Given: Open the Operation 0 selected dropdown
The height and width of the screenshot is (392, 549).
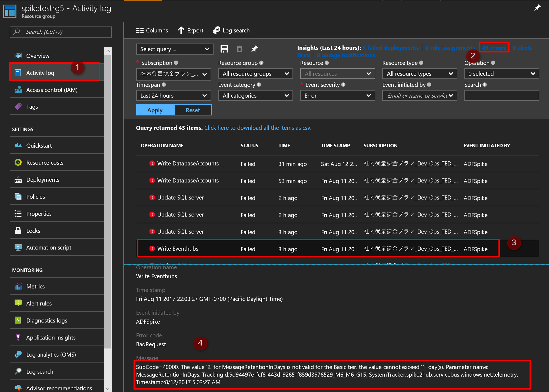Looking at the screenshot, I should point(502,74).
